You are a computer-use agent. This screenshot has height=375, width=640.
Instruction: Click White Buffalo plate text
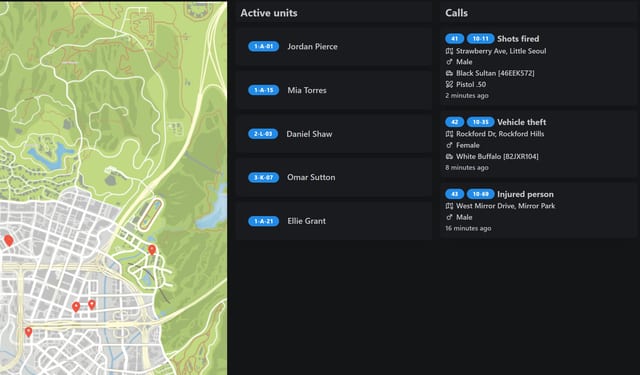497,157
